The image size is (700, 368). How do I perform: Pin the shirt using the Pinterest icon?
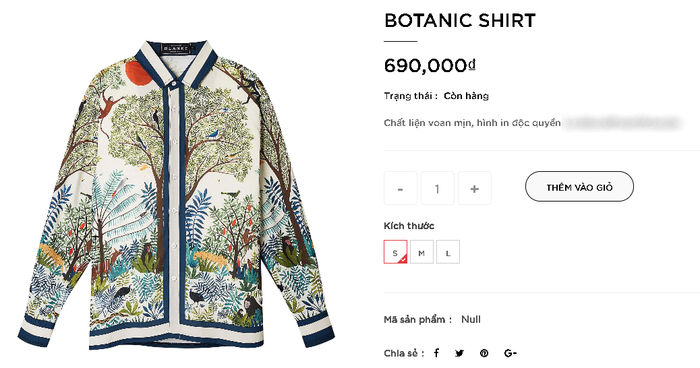click(484, 353)
